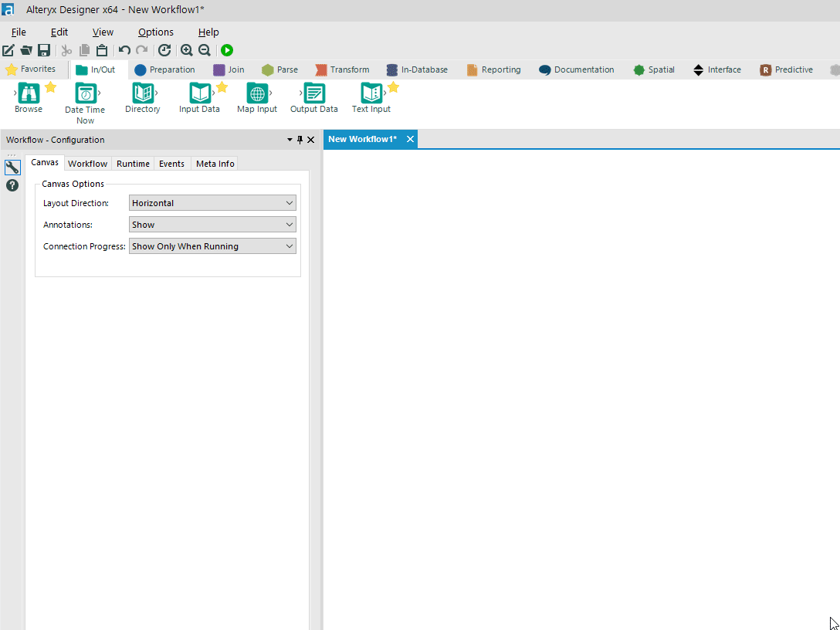Close the Workflow Configuration panel
This screenshot has height=630, width=840.
pos(310,140)
